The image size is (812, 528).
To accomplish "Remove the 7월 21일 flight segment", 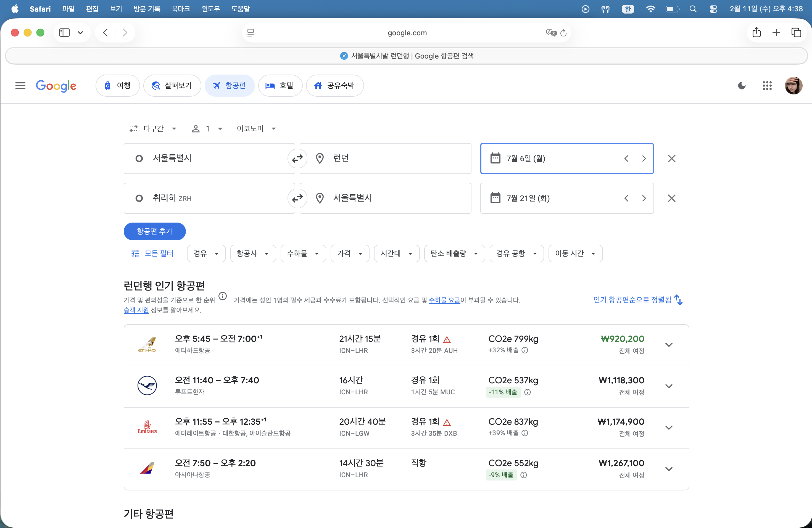I will 671,198.
